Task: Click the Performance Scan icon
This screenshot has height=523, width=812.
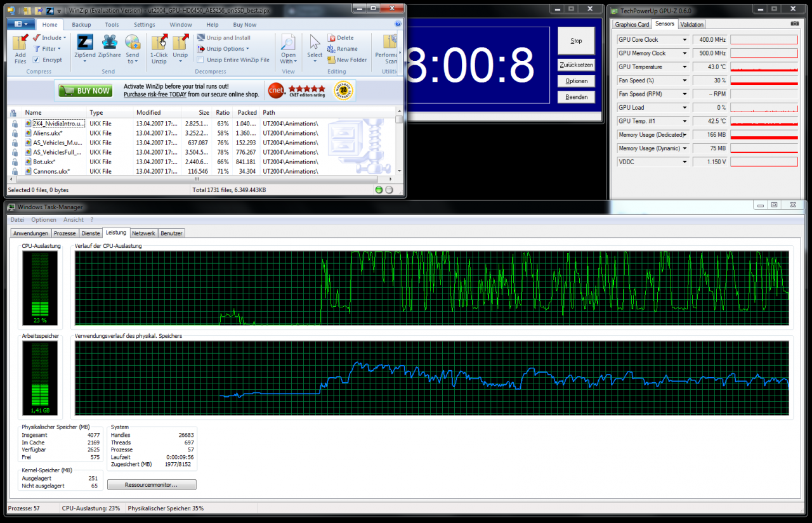Action: [x=390, y=42]
